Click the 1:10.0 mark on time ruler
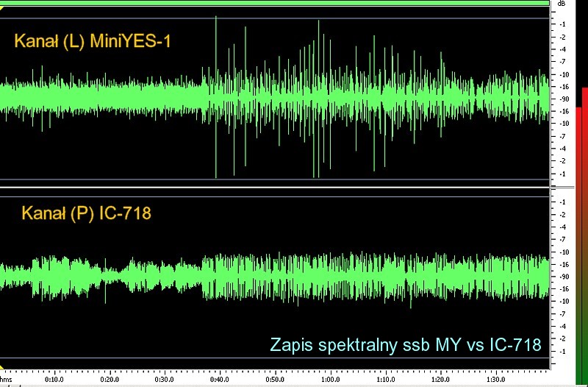The width and height of the screenshot is (588, 387). (384, 381)
